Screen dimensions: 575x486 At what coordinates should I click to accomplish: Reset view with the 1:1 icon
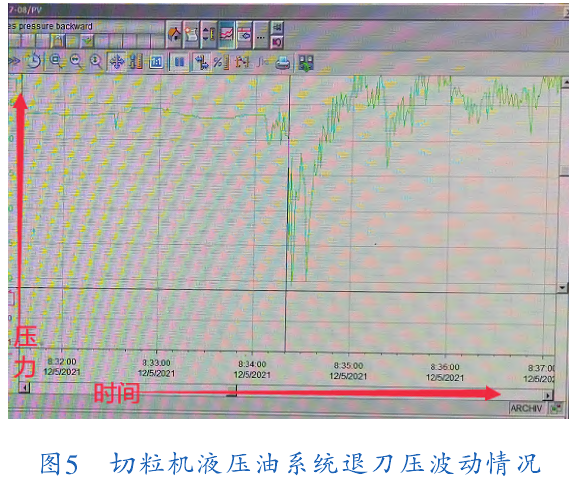[156, 62]
